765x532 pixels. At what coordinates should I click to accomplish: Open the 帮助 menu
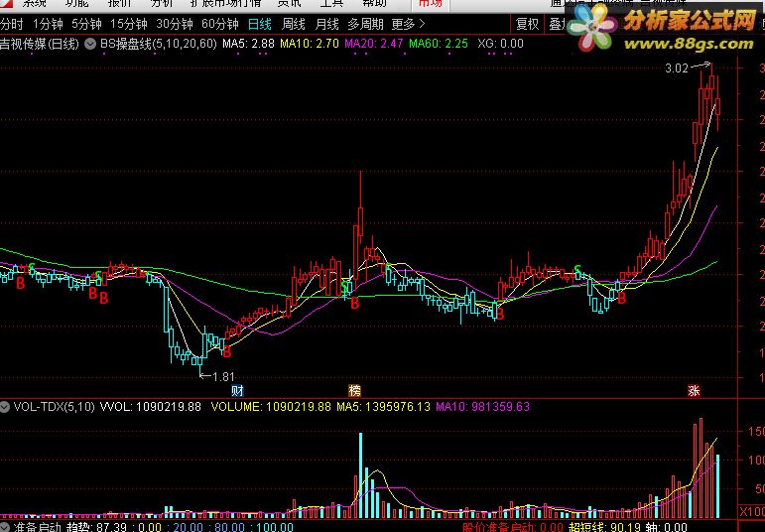[374, 3]
